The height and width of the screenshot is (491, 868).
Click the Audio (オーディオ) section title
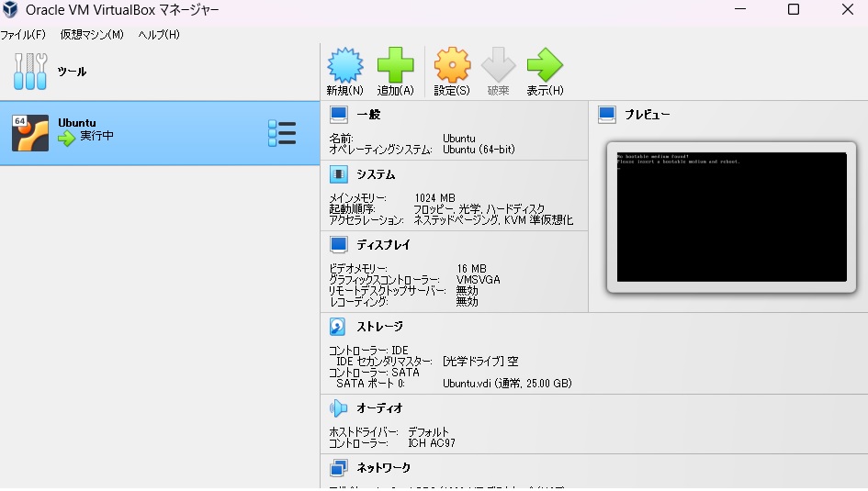click(379, 408)
